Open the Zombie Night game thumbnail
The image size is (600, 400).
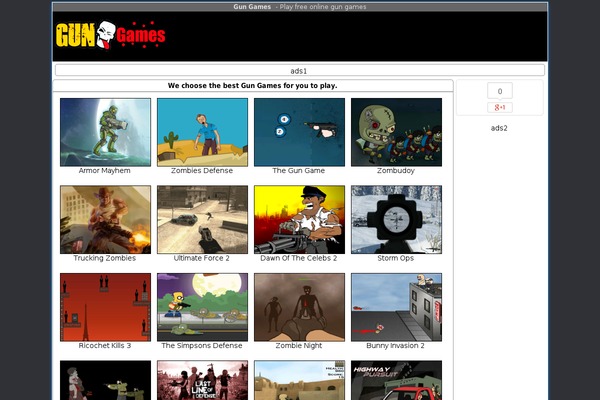tap(299, 307)
